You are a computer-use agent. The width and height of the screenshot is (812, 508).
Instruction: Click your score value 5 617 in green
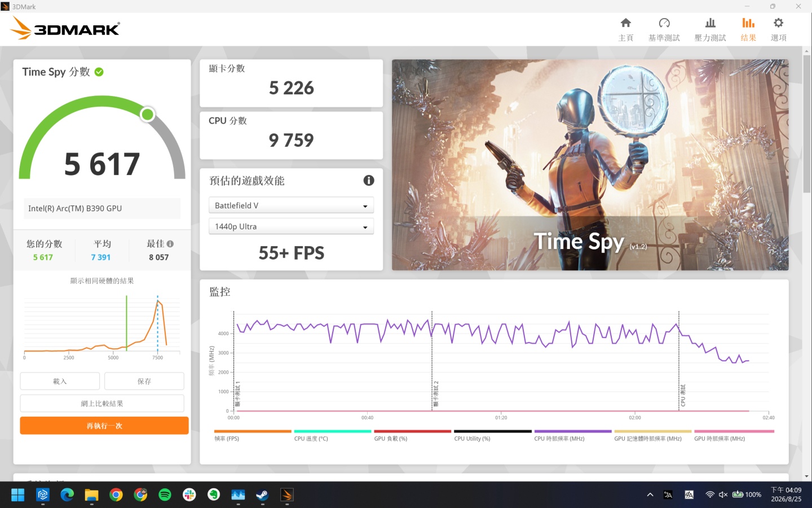pos(43,257)
